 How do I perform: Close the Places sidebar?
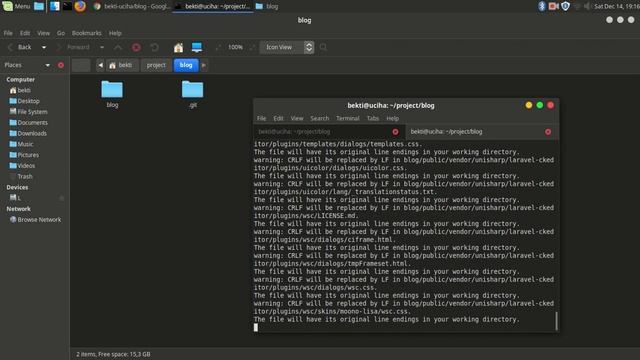(x=61, y=65)
